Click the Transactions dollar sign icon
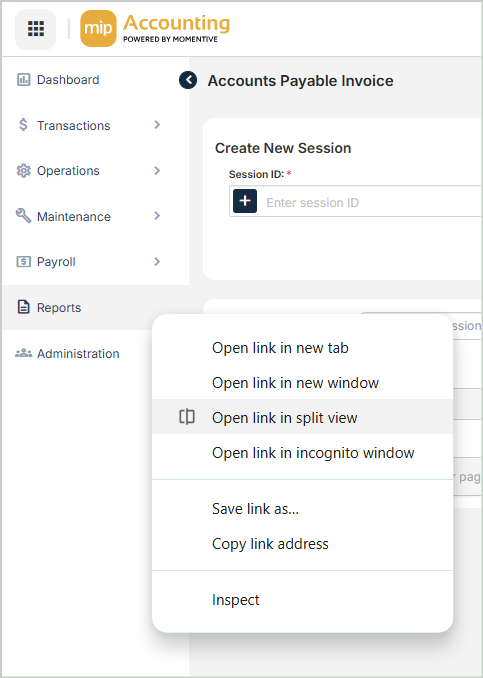Viewport: 483px width, 678px height. [23, 125]
